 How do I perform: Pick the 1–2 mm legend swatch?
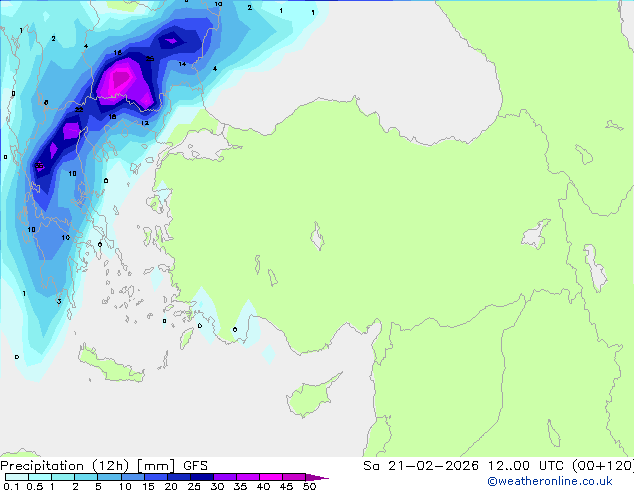[63, 477]
